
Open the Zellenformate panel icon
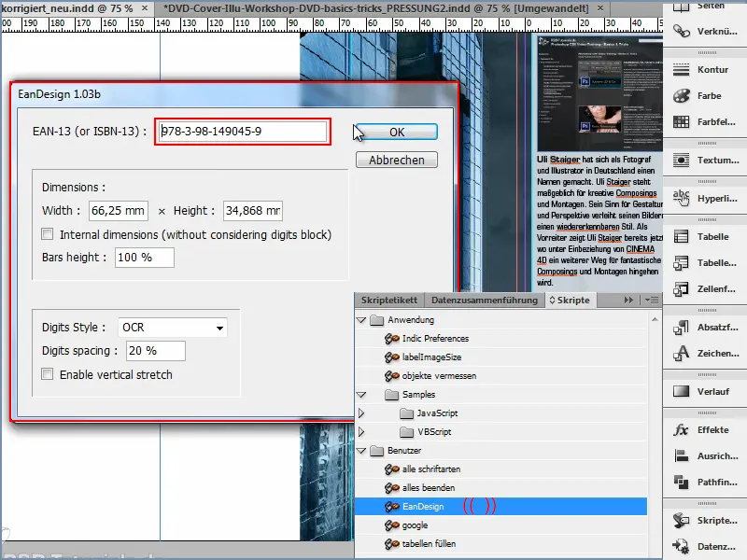click(x=682, y=289)
